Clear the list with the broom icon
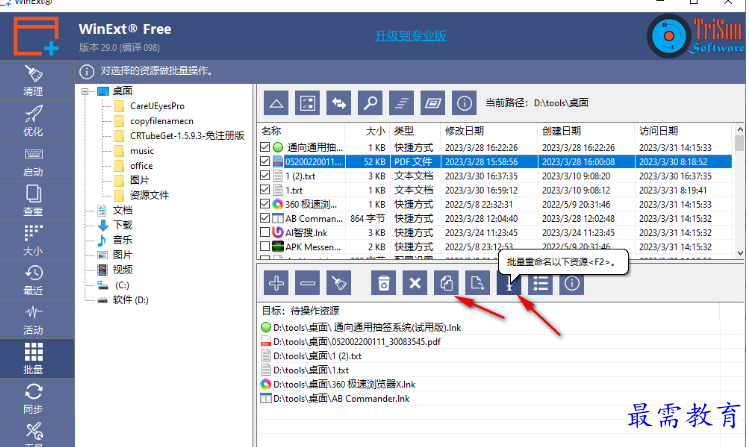 [x=340, y=283]
